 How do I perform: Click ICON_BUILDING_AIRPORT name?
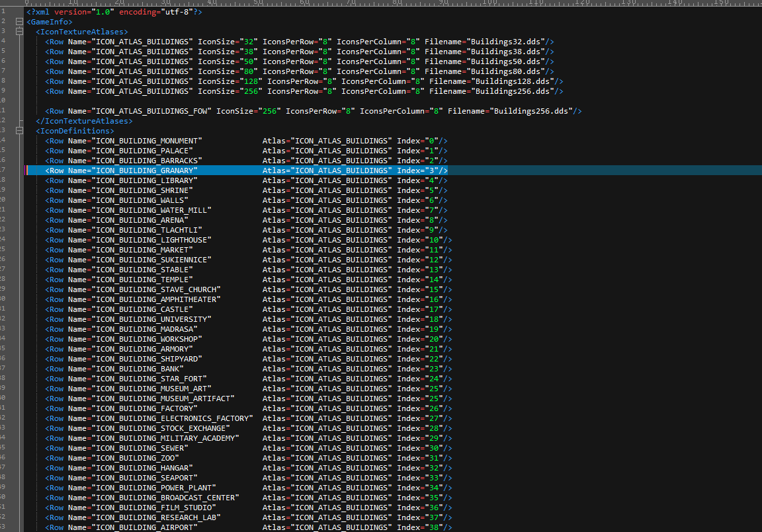click(x=145, y=527)
